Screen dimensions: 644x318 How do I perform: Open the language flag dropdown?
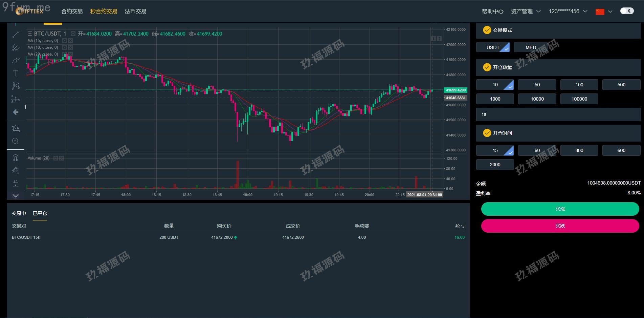[x=604, y=12]
